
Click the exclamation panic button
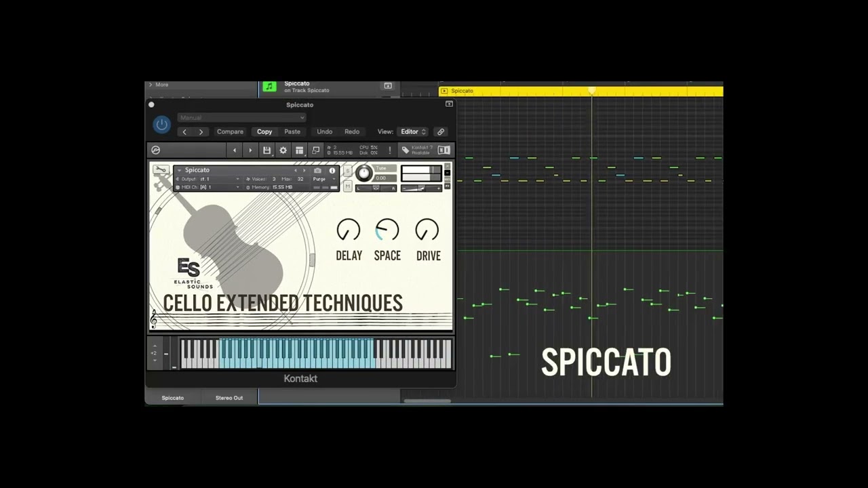389,150
